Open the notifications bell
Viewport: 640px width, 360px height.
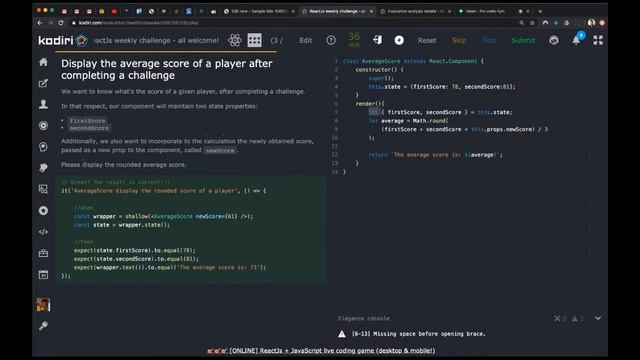coord(576,40)
